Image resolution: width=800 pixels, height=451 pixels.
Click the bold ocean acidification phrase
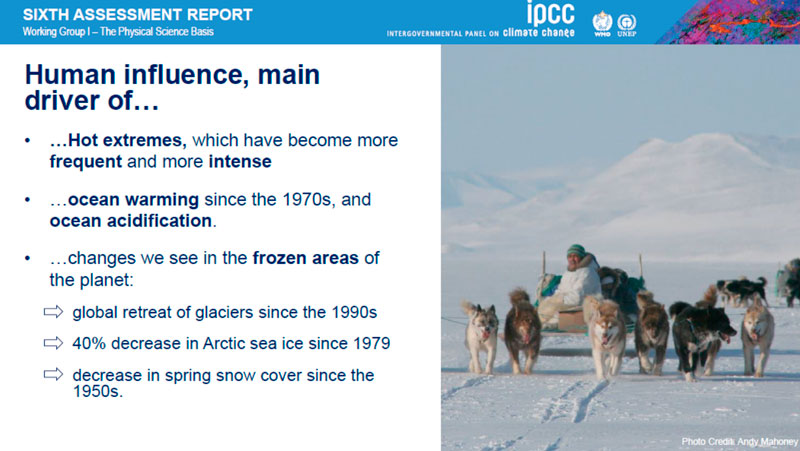point(131,221)
